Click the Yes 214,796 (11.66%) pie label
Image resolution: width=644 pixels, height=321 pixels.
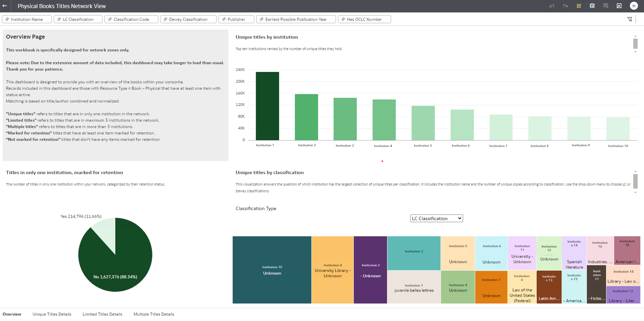(81, 216)
